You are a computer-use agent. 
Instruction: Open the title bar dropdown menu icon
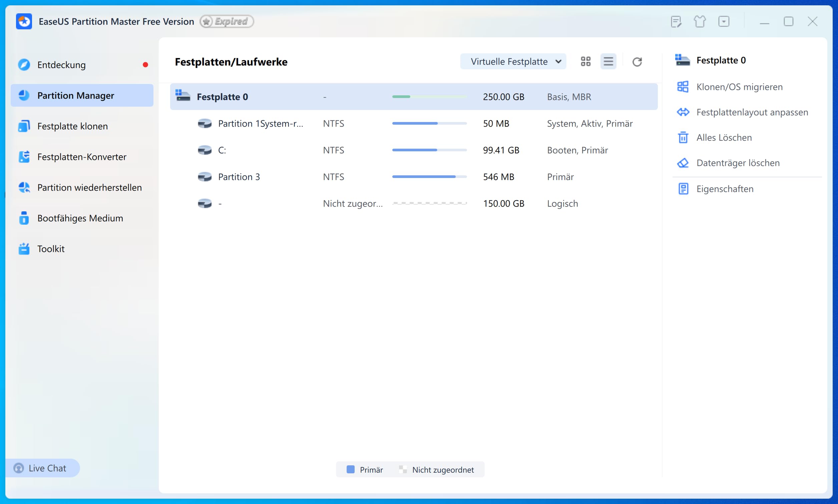click(724, 22)
